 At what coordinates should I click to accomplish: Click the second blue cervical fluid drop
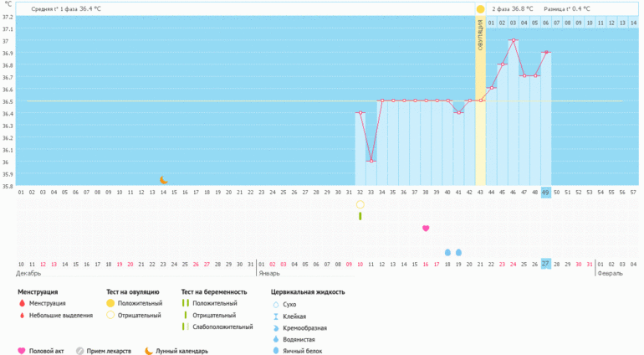point(458,251)
